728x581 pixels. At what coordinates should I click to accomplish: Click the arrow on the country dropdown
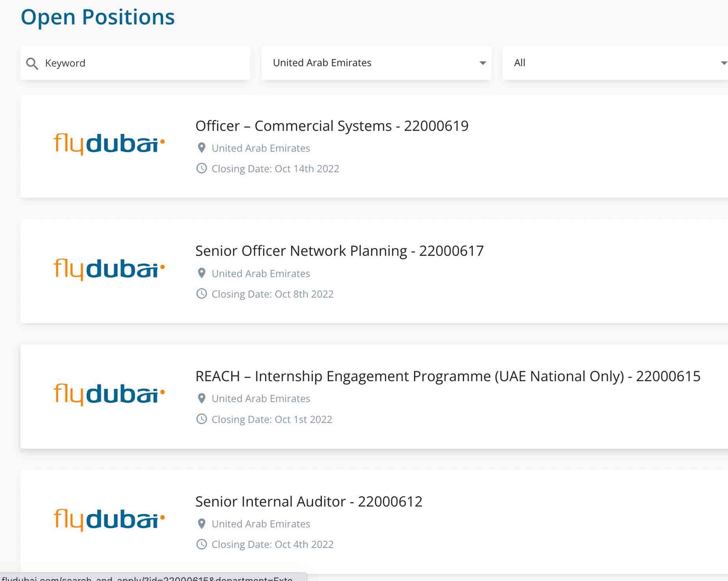click(483, 63)
